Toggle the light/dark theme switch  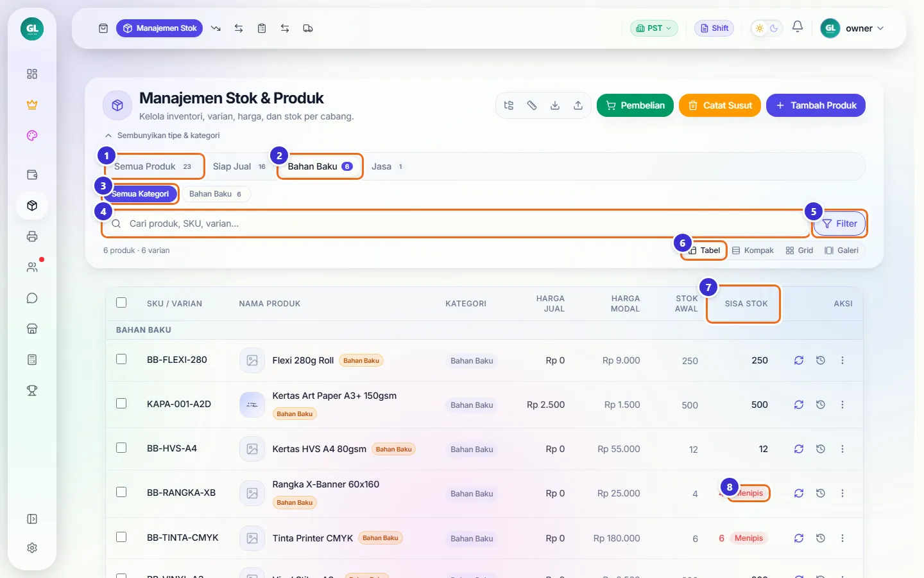(x=767, y=28)
